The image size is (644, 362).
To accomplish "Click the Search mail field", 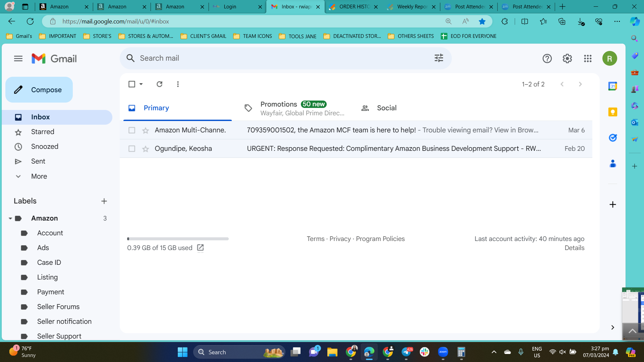I will coord(285,58).
